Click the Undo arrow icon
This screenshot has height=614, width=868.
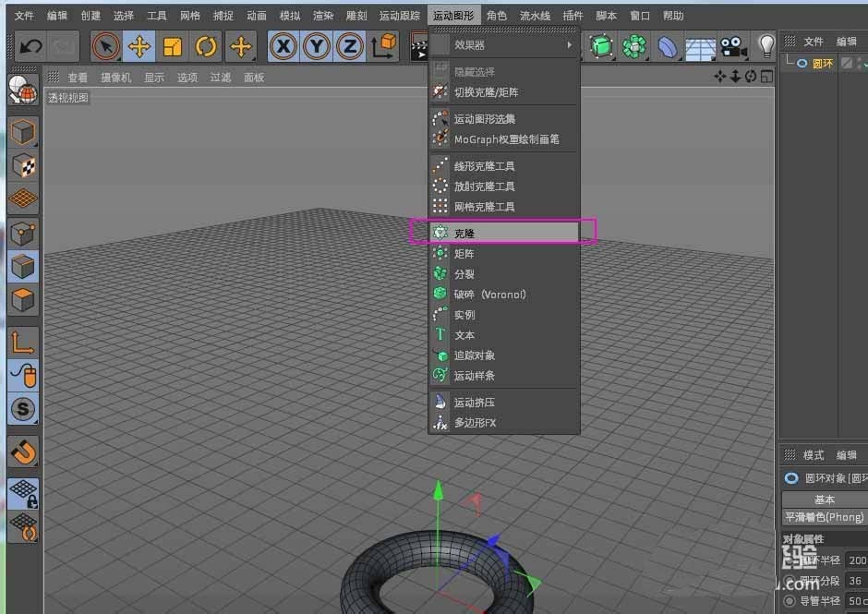click(30, 44)
